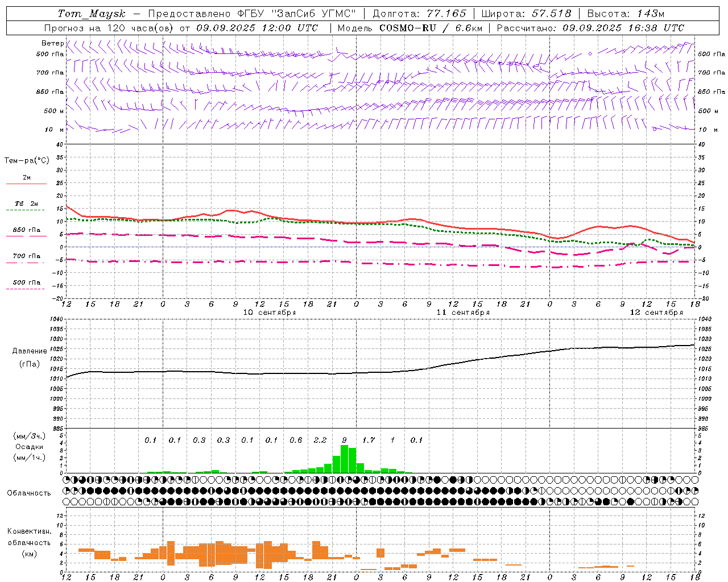Click "Предоставлено ФГБУ ЗапСиб УГМС" provider text

tap(252, 14)
